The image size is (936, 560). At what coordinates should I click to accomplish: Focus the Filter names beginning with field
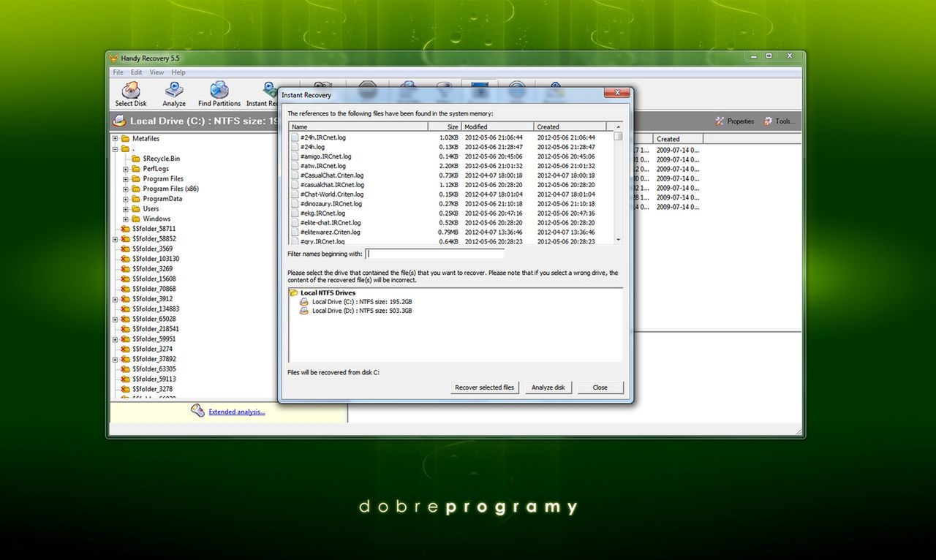click(x=434, y=254)
